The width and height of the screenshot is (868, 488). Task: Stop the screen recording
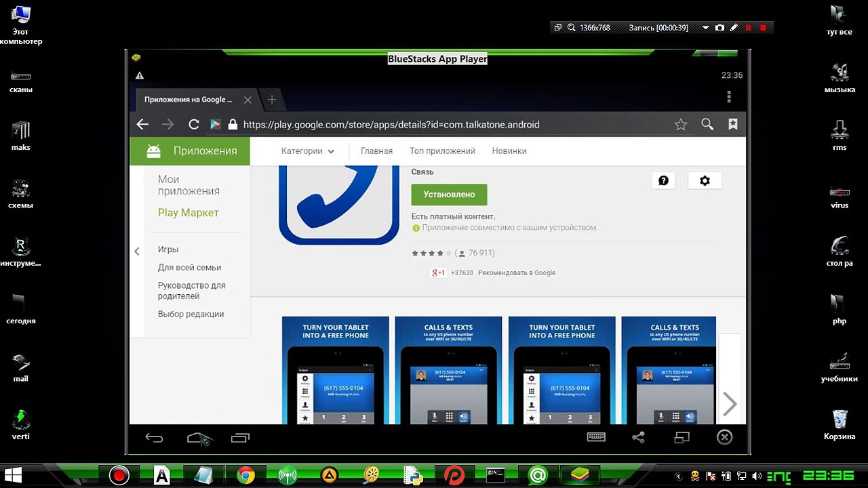pyautogui.click(x=764, y=28)
